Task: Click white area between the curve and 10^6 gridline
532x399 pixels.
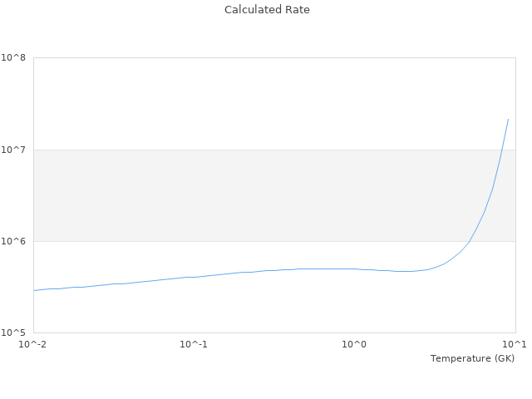Action: click(249, 254)
